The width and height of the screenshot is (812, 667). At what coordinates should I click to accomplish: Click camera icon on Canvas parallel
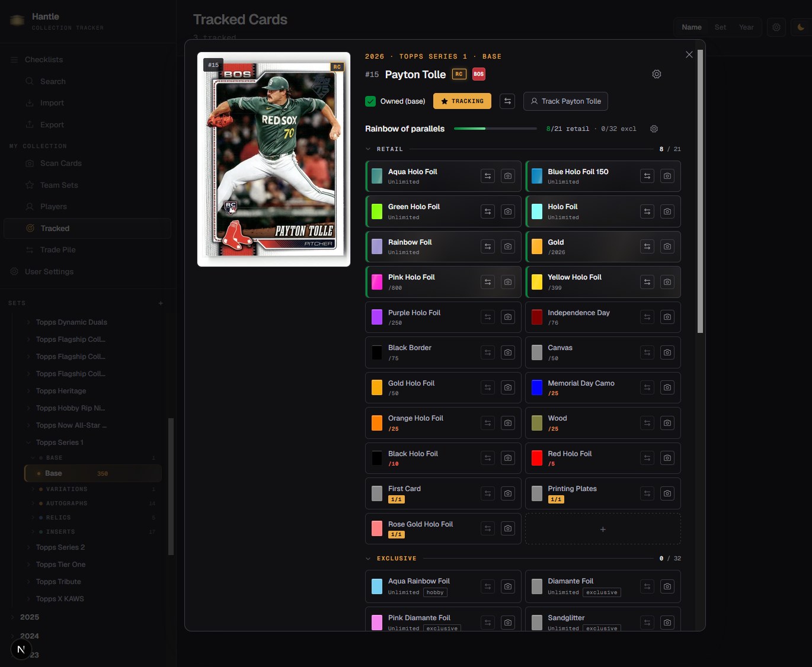667,352
